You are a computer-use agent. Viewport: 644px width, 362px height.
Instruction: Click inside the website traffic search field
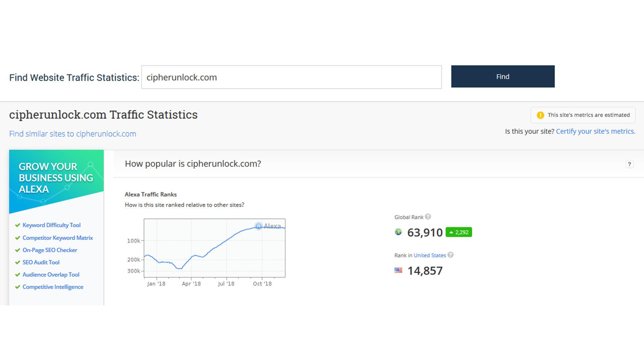(x=291, y=77)
